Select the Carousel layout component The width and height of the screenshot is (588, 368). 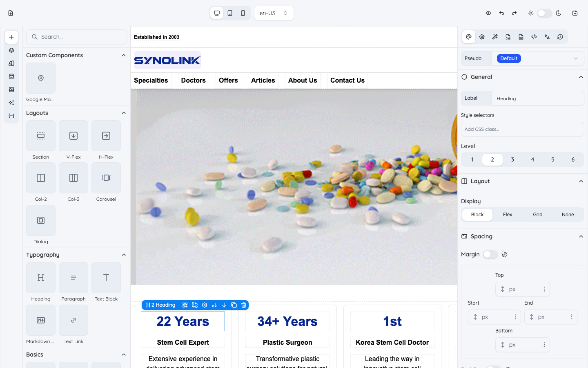click(x=106, y=178)
